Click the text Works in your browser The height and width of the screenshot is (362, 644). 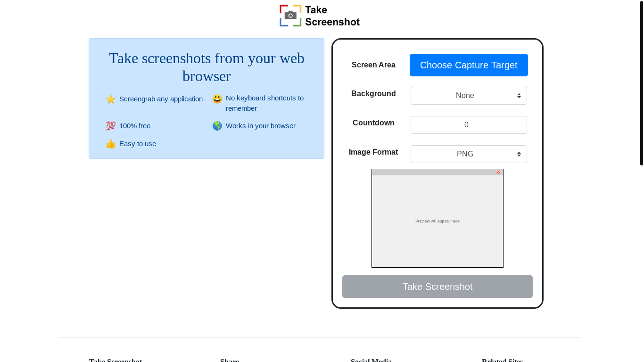pos(261,126)
